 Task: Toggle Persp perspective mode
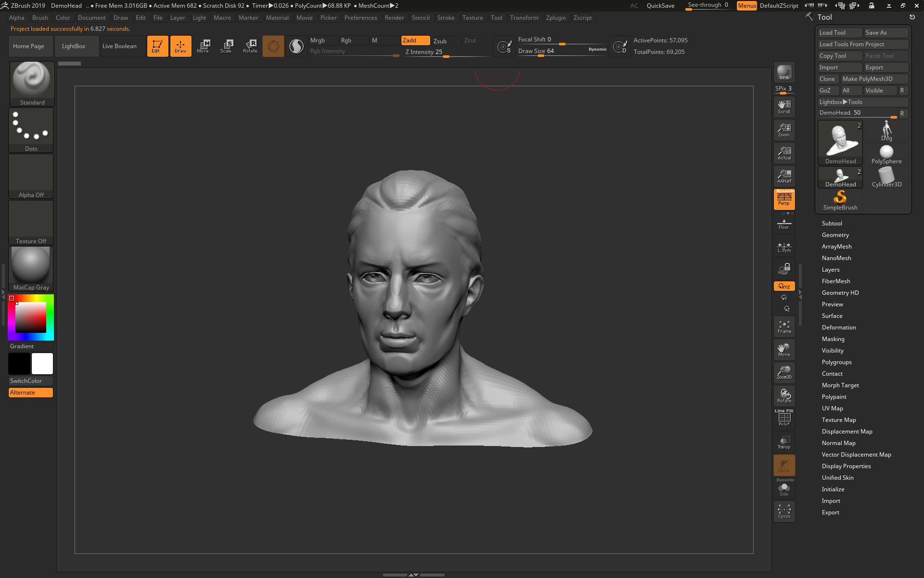(784, 199)
